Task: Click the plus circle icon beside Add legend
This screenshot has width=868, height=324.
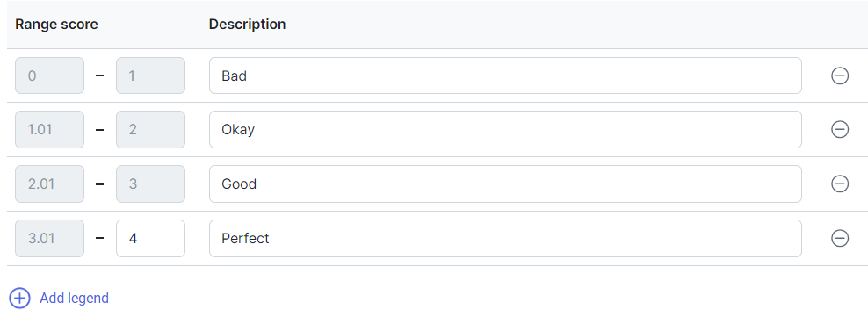Action: [20, 298]
